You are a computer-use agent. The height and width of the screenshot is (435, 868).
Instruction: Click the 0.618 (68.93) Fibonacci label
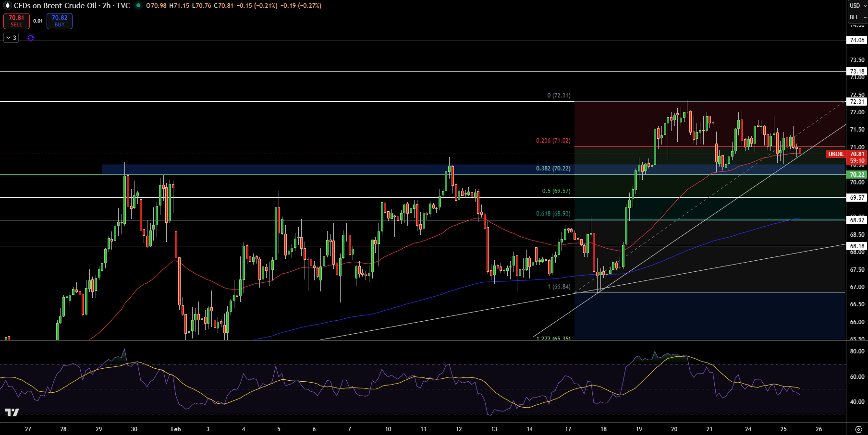[553, 214]
